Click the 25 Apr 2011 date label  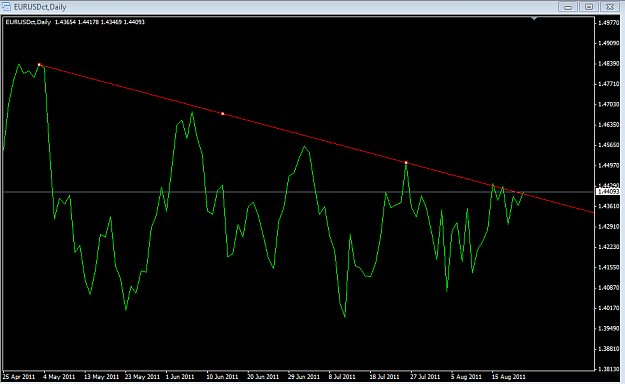tap(19, 377)
